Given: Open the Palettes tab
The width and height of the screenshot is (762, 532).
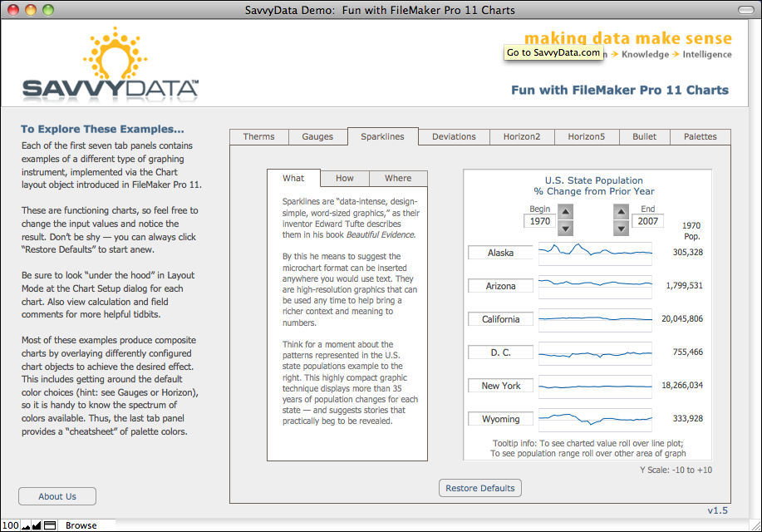Looking at the screenshot, I should [x=701, y=136].
